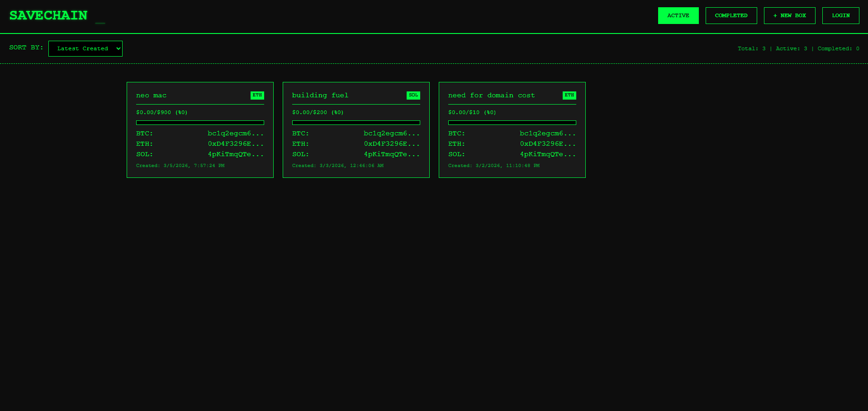Toggle the neo mac box card selection
The height and width of the screenshot is (411, 868).
coord(200,130)
